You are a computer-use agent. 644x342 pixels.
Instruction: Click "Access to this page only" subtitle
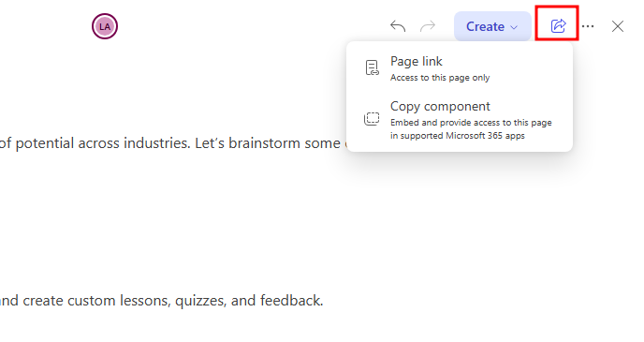pyautogui.click(x=440, y=78)
